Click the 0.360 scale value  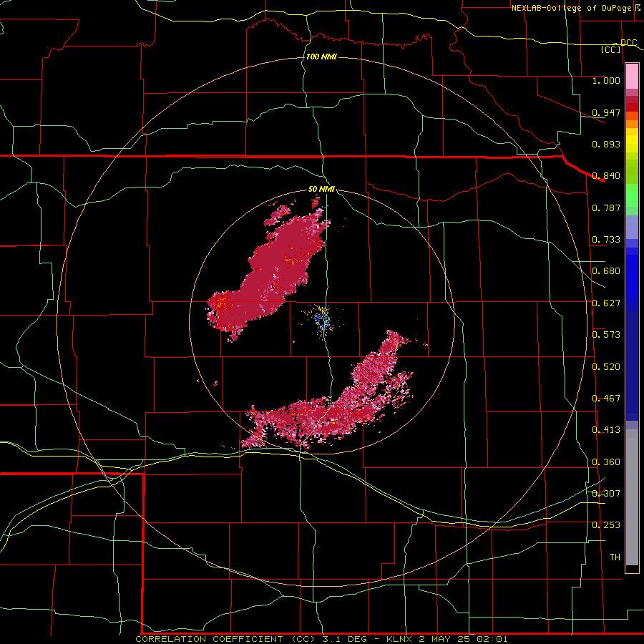pyautogui.click(x=606, y=462)
